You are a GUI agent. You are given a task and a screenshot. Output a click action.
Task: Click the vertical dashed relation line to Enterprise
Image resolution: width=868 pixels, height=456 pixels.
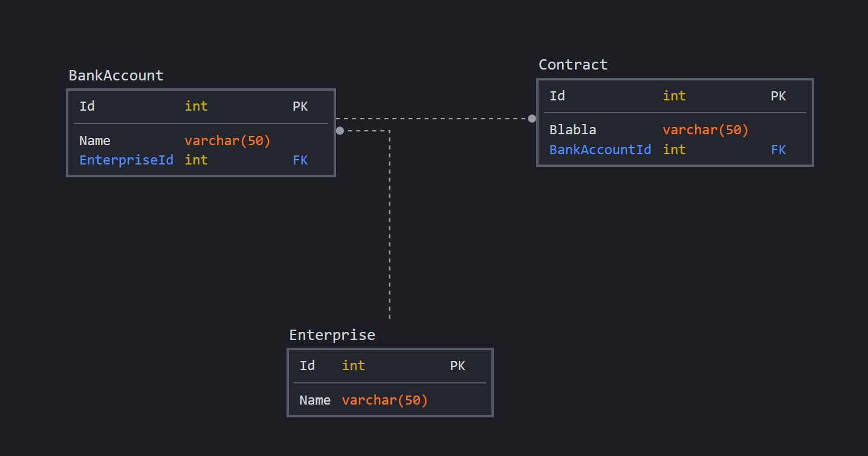pos(390,230)
